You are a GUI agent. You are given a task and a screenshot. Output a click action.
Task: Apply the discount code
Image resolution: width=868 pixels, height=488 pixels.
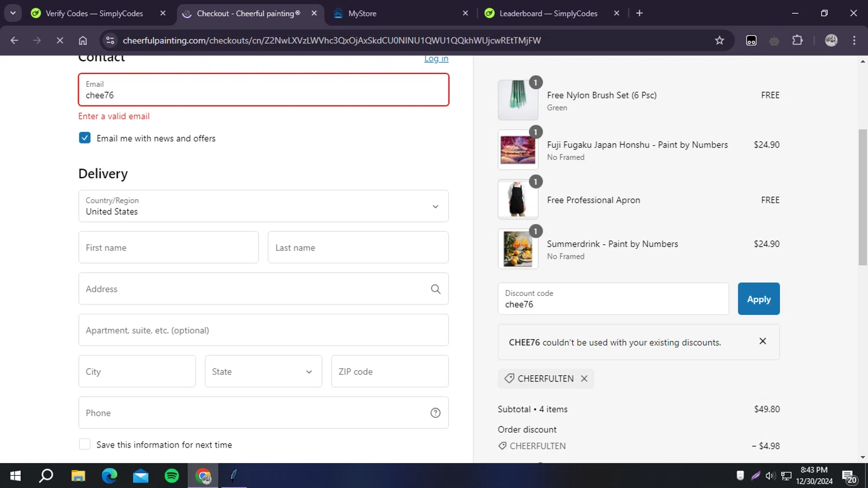(x=758, y=299)
